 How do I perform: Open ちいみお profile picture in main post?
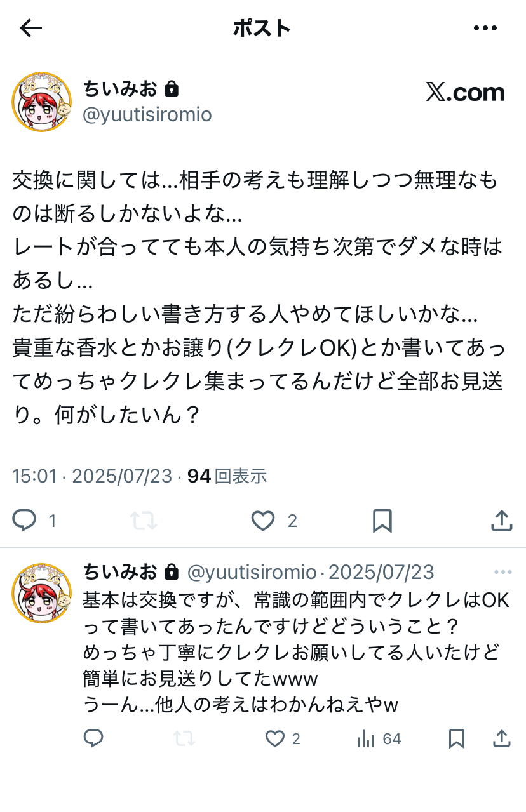click(x=42, y=102)
